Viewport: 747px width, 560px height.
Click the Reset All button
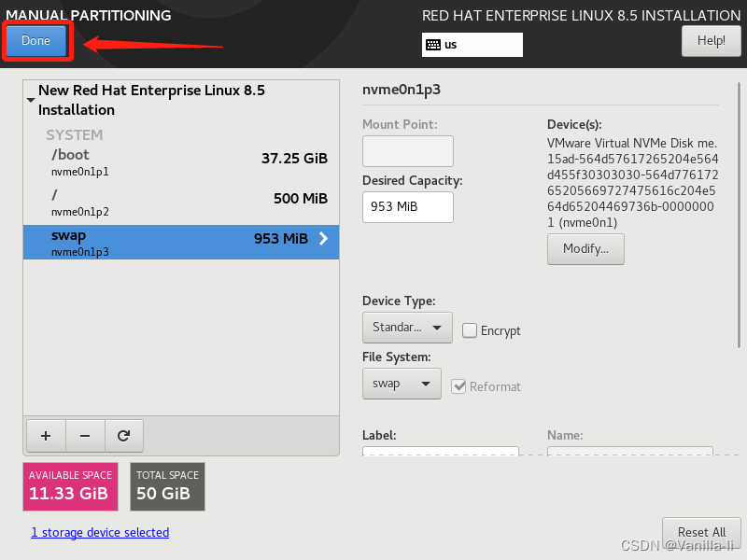(701, 532)
